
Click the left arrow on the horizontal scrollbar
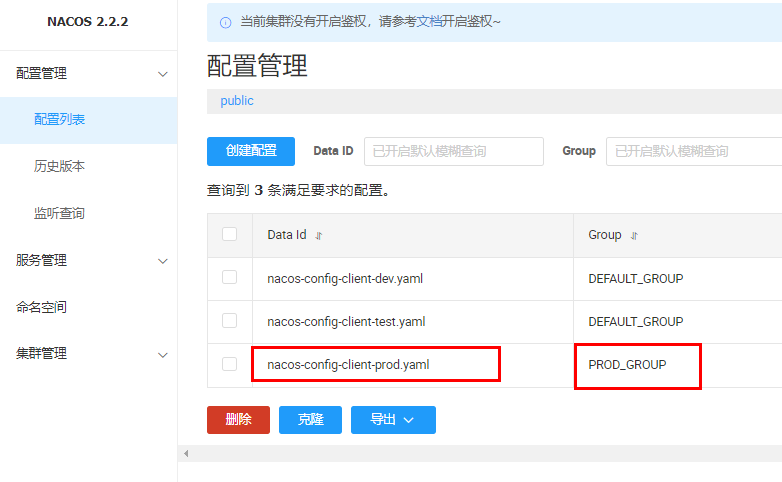[x=186, y=454]
